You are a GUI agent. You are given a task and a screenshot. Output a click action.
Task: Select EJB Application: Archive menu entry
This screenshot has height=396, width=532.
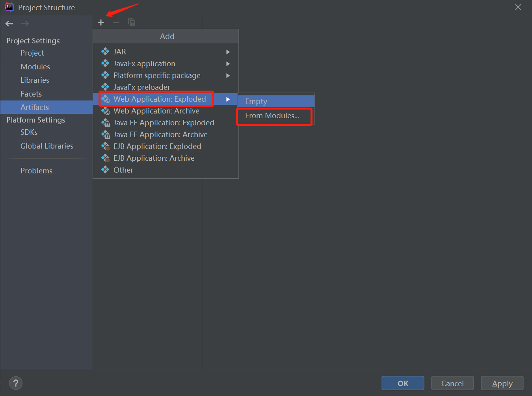pyautogui.click(x=166, y=158)
